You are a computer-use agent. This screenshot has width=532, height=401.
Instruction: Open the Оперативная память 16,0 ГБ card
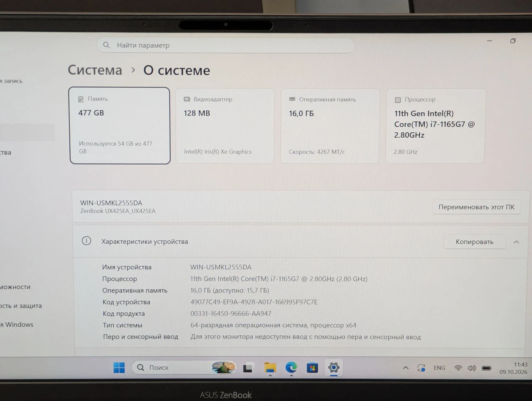pyautogui.click(x=330, y=126)
